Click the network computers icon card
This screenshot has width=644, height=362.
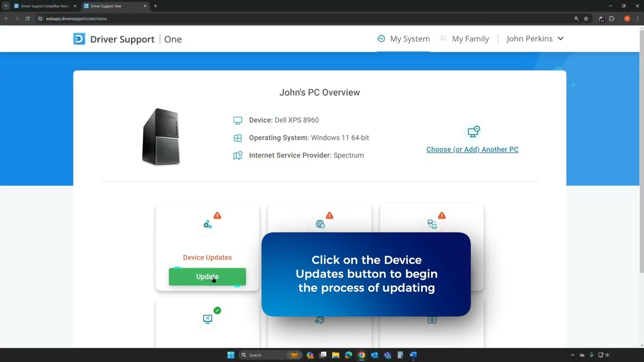(x=432, y=224)
